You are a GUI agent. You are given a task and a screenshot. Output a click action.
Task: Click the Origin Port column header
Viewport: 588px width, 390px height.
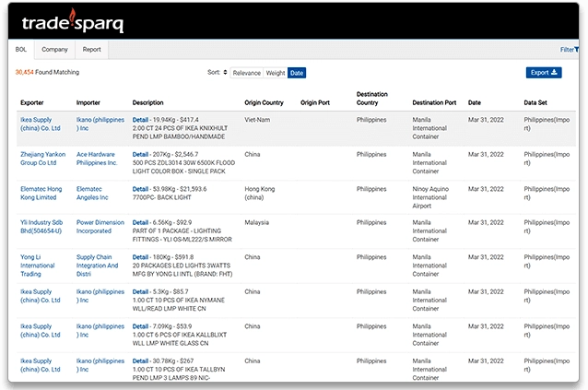315,102
